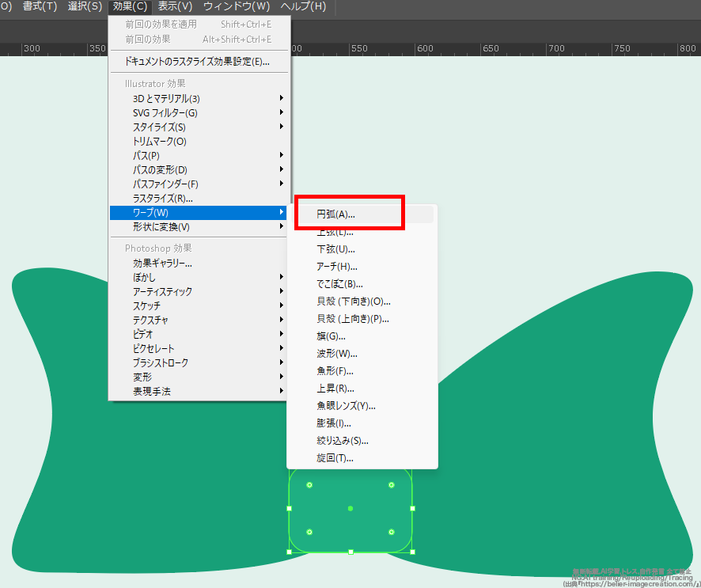This screenshot has height=588, width=701.
Task: Click the selected rectangle's center point
Action: pos(350,508)
